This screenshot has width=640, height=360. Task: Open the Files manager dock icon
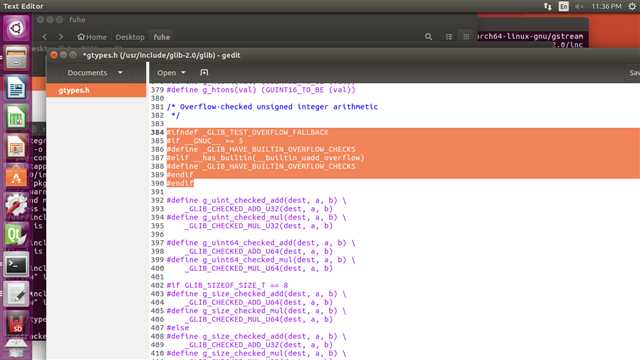[x=16, y=58]
